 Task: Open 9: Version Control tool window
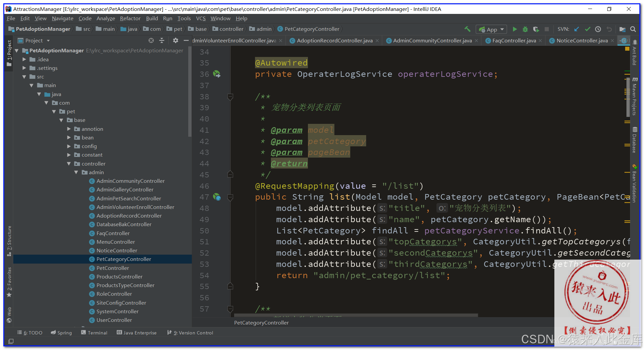click(x=190, y=333)
